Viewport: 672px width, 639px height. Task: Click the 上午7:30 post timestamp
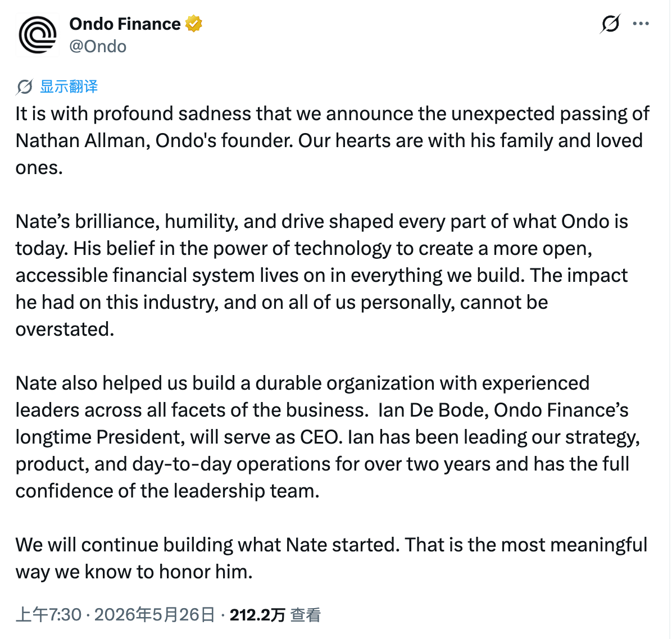click(x=48, y=615)
